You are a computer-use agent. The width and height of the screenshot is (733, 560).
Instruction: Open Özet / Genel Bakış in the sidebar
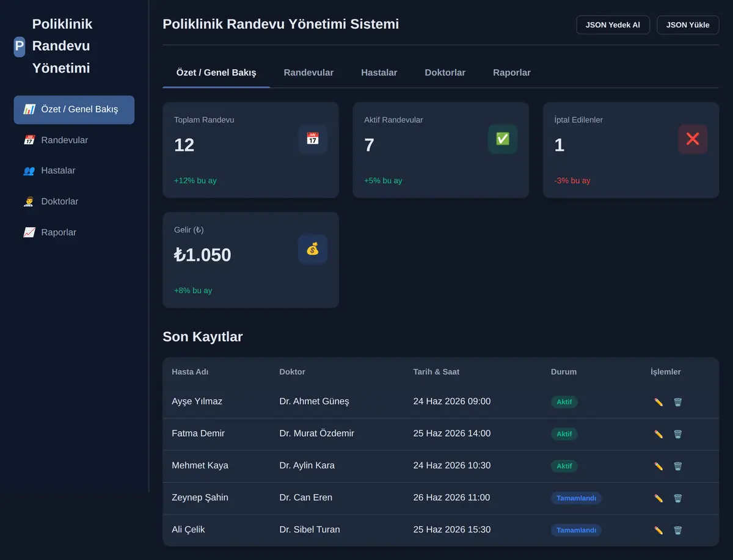pos(74,110)
